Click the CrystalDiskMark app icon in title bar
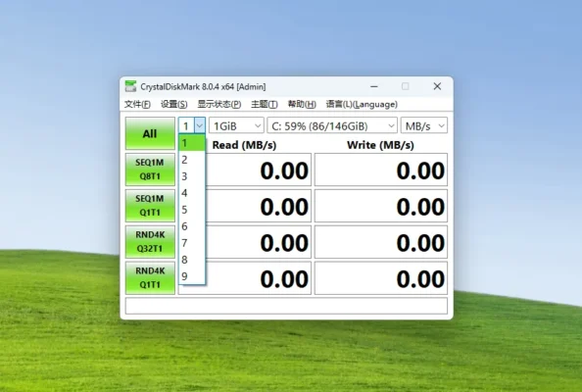Image resolution: width=582 pixels, height=392 pixels. click(130, 86)
